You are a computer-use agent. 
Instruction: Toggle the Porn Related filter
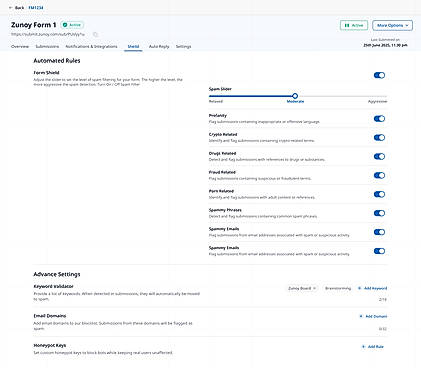(x=379, y=194)
